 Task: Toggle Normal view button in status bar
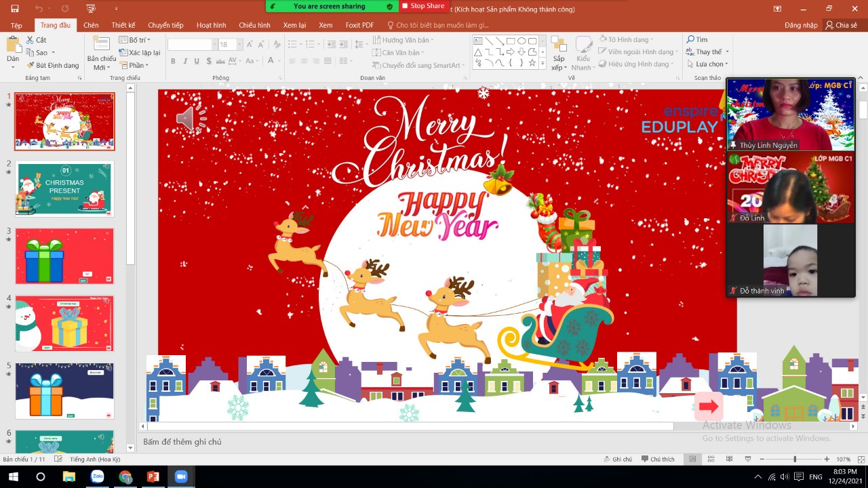(x=692, y=459)
